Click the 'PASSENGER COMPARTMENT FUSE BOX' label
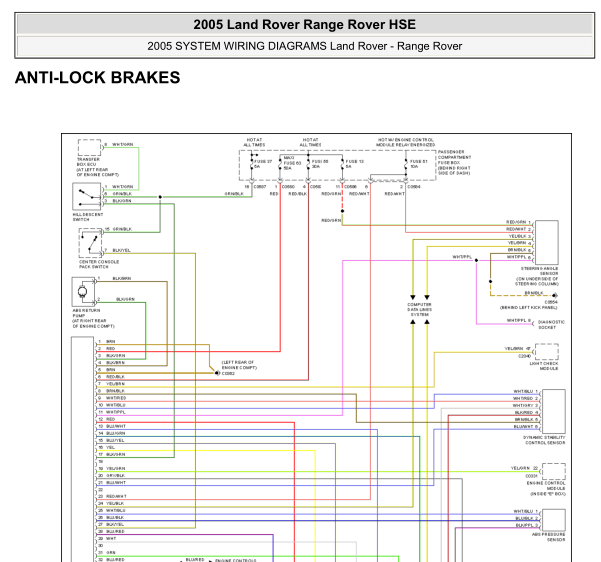The image size is (601, 562). [455, 157]
